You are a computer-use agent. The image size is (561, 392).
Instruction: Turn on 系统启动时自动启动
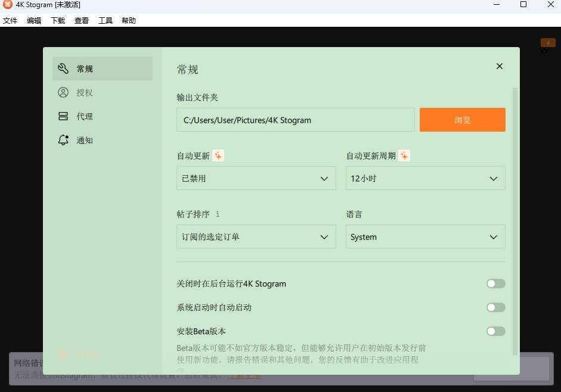coord(495,307)
